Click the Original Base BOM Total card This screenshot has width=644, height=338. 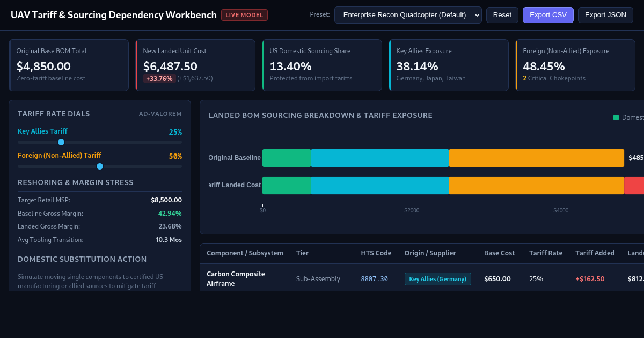[x=69, y=65]
